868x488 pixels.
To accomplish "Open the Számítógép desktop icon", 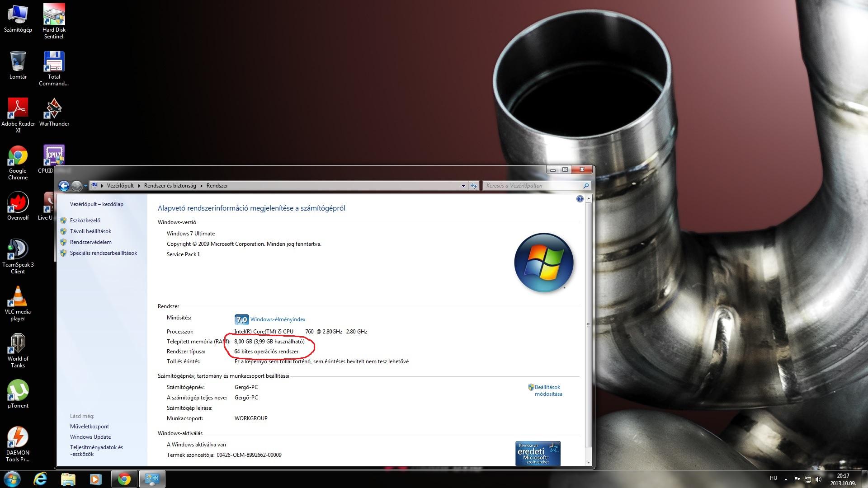I will point(18,18).
